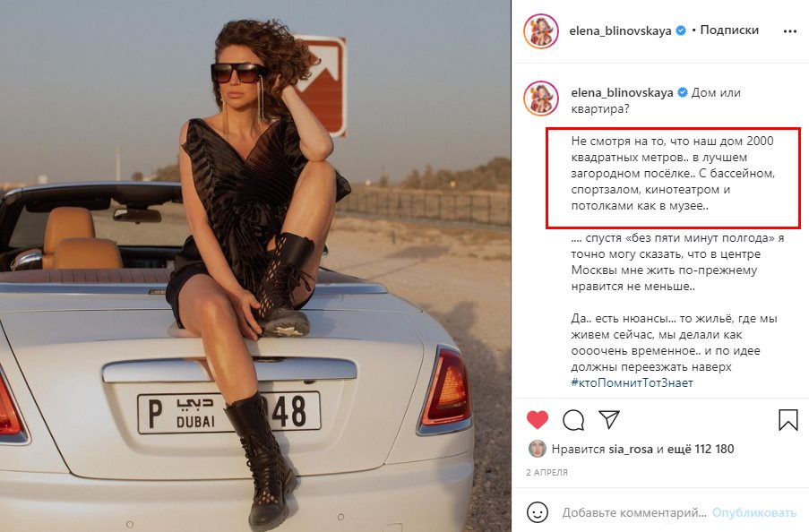Open sia_rosa profile from likes
This screenshot has width=809, height=532.
(x=631, y=450)
